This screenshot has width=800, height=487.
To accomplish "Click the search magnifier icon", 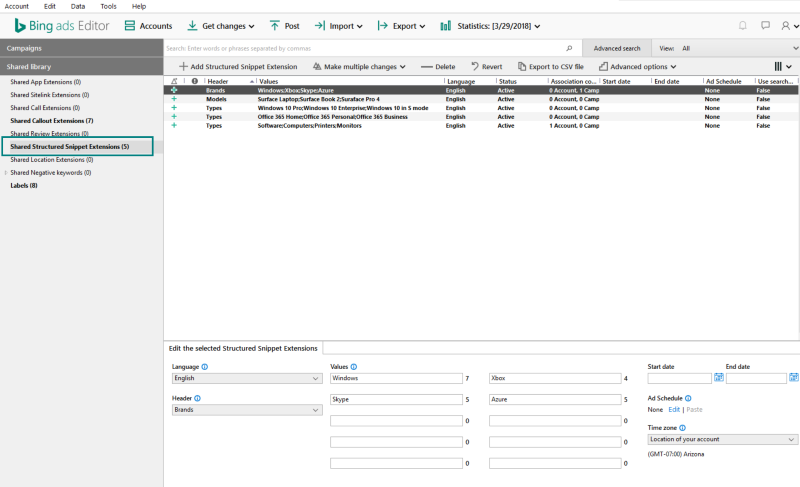I will pyautogui.click(x=570, y=47).
